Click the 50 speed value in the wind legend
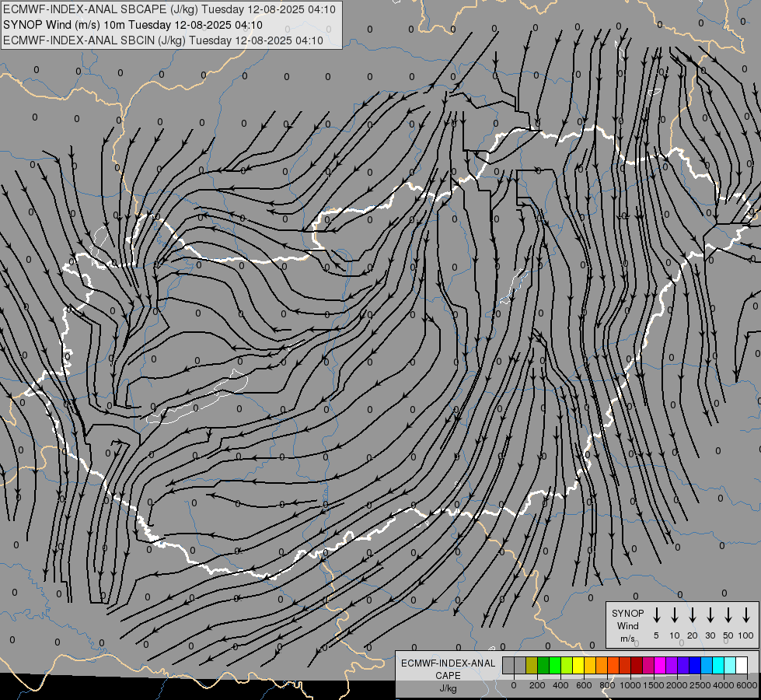 pos(728,635)
